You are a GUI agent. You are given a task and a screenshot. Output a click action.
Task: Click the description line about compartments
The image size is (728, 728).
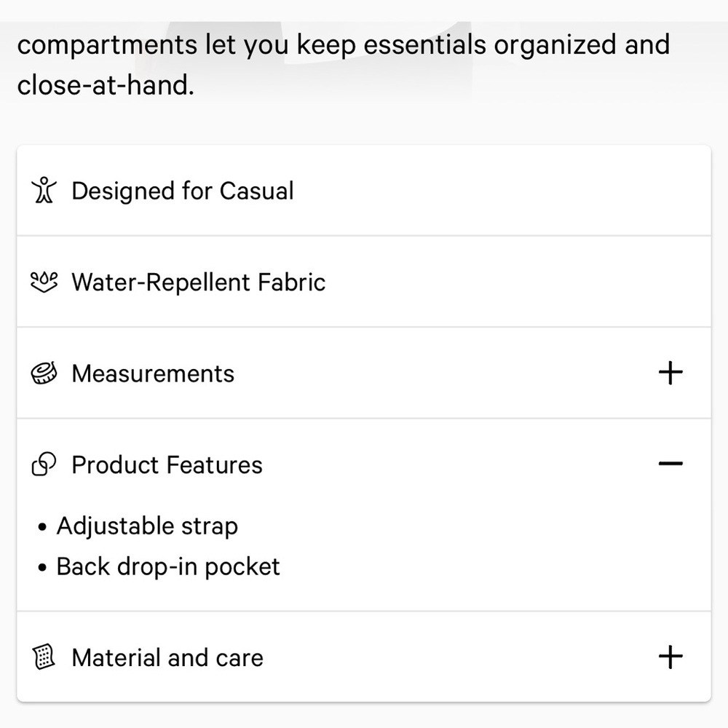point(342,44)
